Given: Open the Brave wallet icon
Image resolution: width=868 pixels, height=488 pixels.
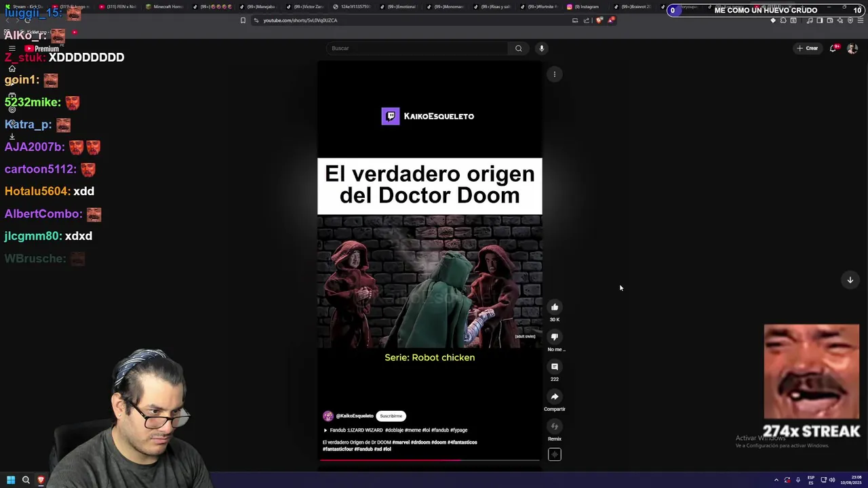Looking at the screenshot, I should pyautogui.click(x=830, y=20).
